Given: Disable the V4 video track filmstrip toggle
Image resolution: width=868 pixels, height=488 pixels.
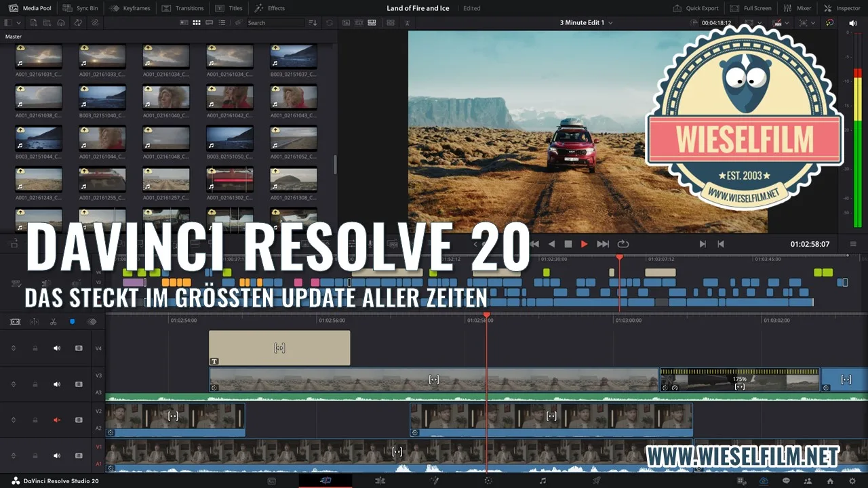Looking at the screenshot, I should [x=79, y=348].
